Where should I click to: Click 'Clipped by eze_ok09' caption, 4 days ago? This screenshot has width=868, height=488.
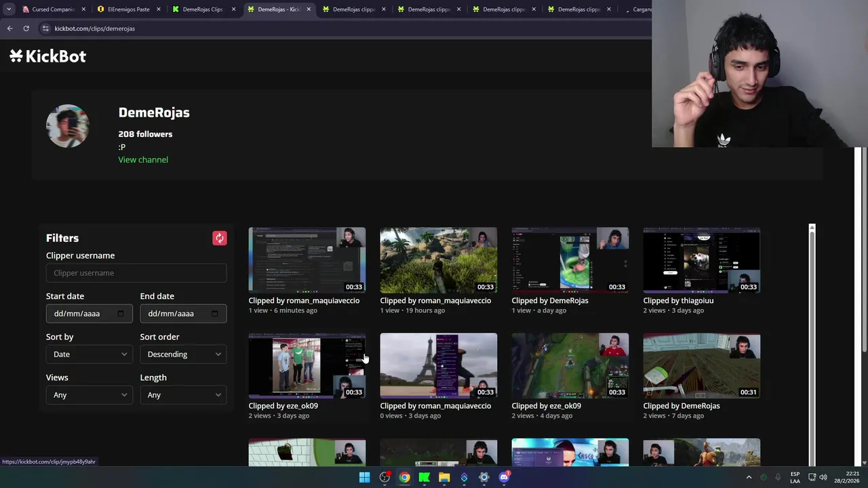[x=547, y=406]
